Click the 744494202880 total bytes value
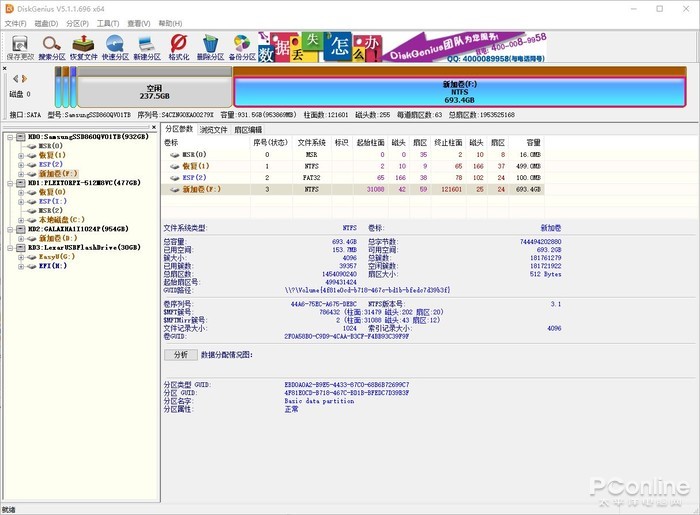700x515 pixels. click(541, 241)
